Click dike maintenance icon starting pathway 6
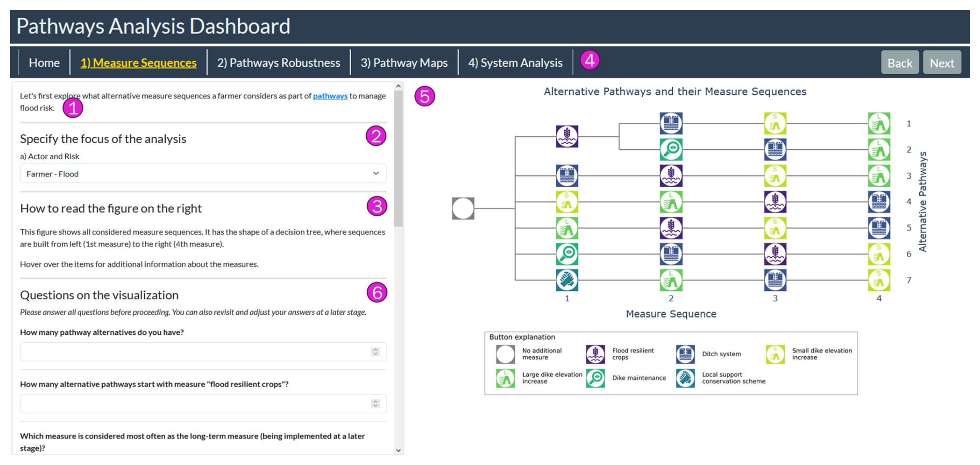The width and height of the screenshot is (980, 465). point(567,254)
